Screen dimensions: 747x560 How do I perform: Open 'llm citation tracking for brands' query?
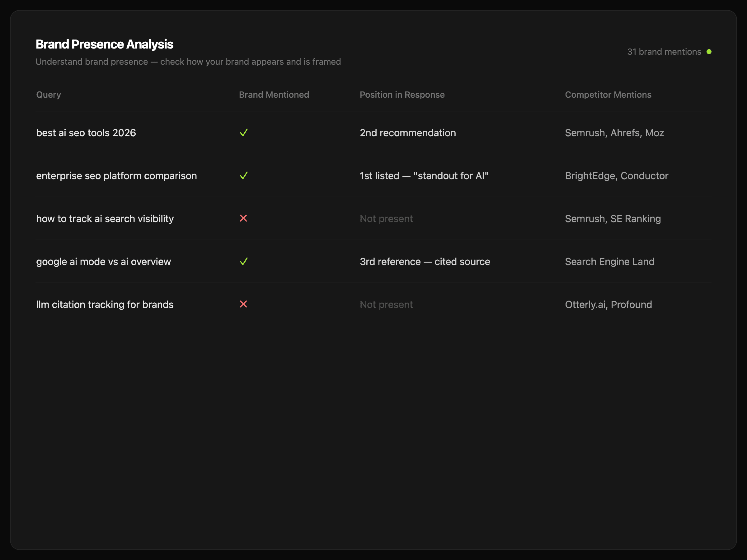point(105,304)
